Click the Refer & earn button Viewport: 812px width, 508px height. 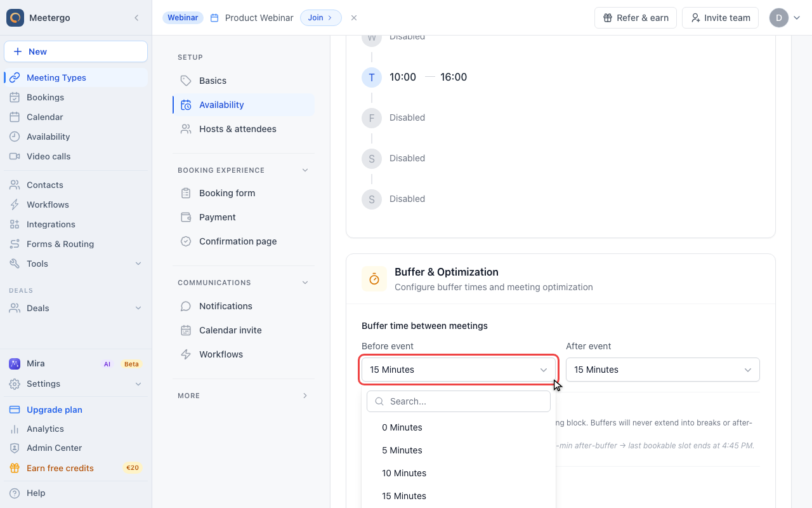click(x=636, y=18)
